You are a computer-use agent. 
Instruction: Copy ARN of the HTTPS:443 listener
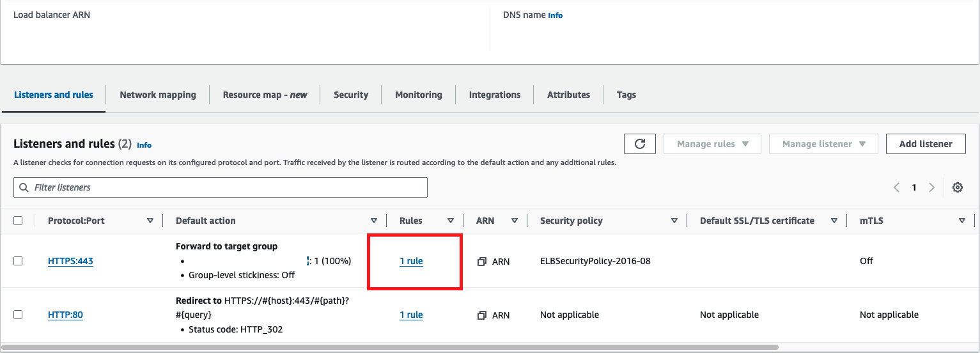click(482, 262)
